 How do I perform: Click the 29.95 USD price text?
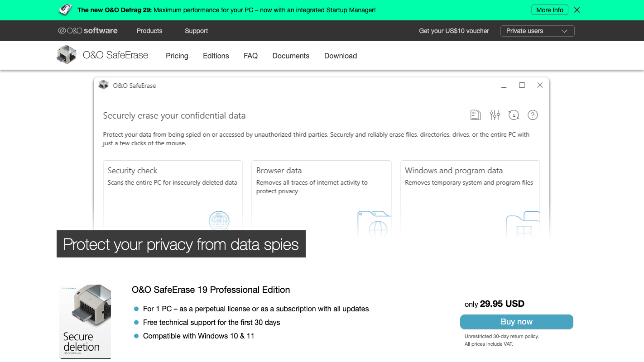(502, 304)
